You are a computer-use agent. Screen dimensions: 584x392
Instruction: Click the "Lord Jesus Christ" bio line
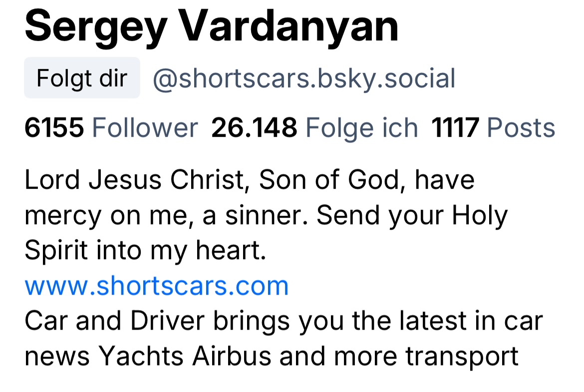[250, 180]
